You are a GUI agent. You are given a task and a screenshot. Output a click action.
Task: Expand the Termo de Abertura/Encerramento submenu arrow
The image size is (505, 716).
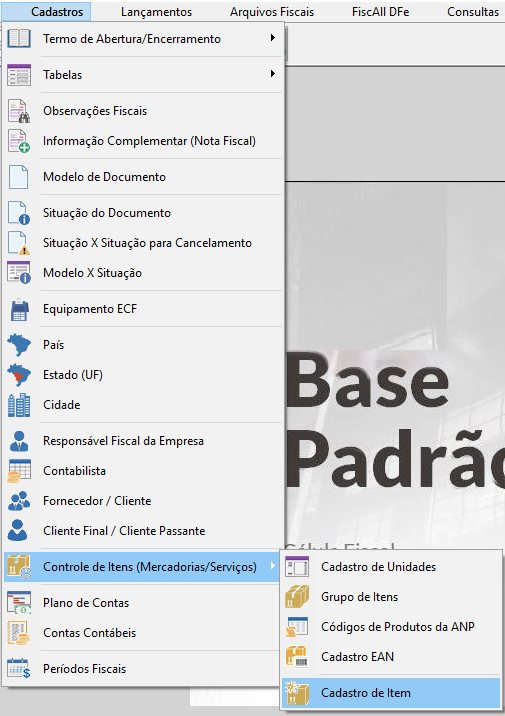pos(273,38)
